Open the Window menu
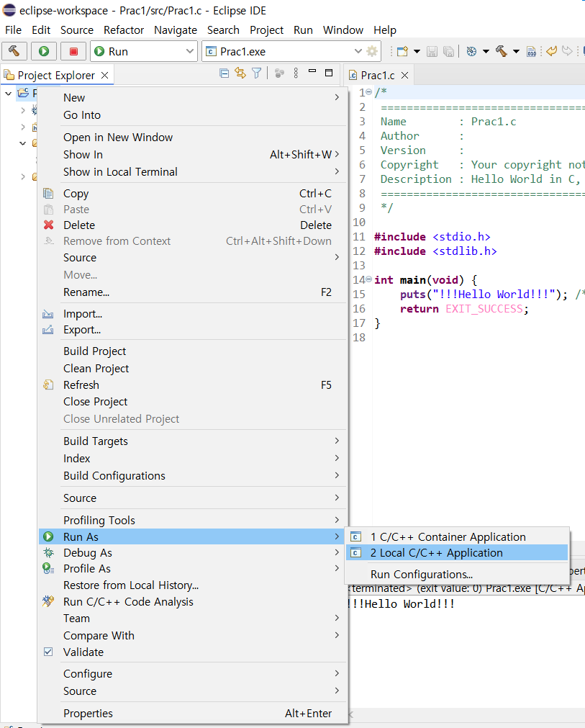The width and height of the screenshot is (585, 728). (x=343, y=30)
